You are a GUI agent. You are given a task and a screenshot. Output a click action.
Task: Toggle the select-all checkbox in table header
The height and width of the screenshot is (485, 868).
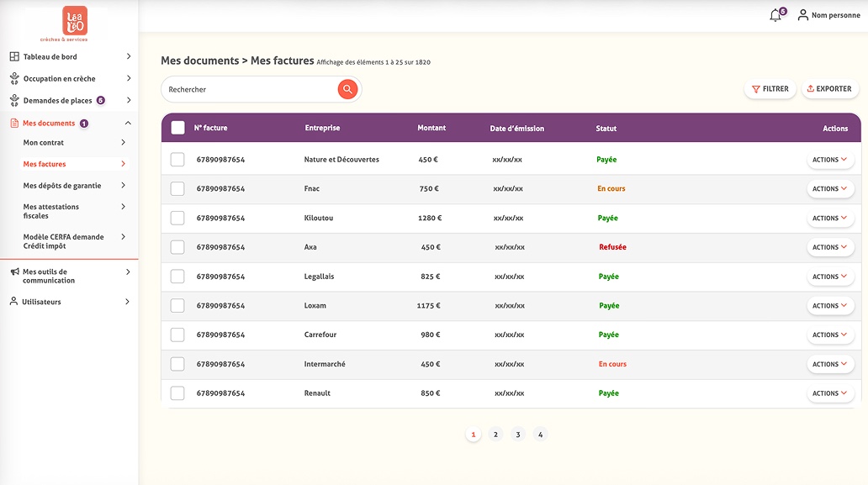click(177, 128)
